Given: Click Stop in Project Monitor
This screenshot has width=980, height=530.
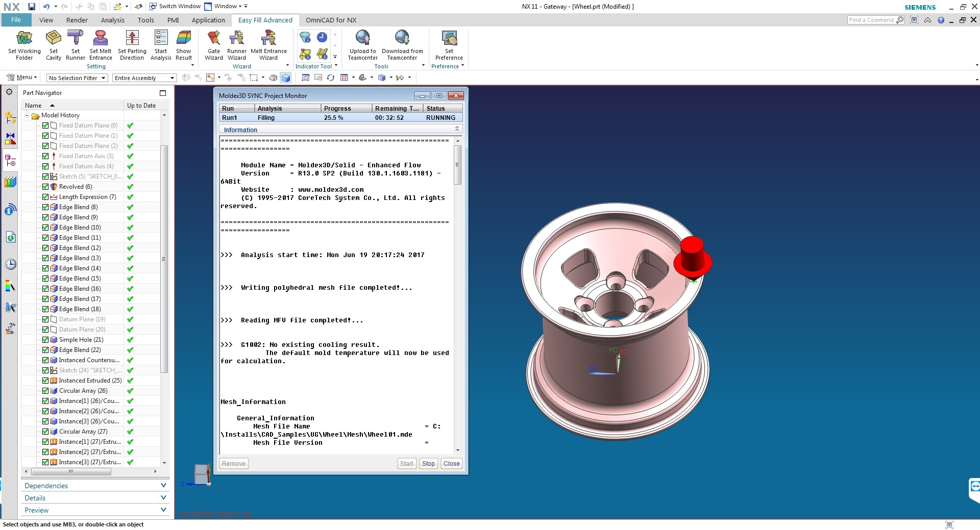Looking at the screenshot, I should click(428, 463).
